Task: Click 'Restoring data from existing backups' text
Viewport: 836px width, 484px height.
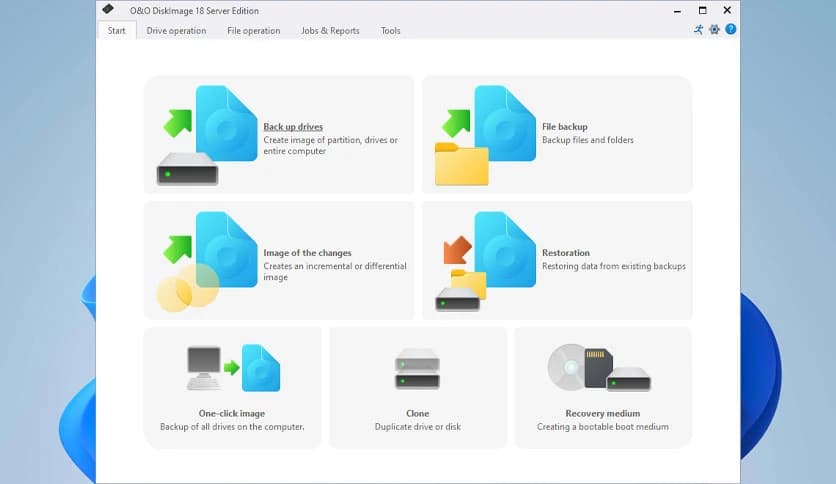Action: [x=614, y=266]
